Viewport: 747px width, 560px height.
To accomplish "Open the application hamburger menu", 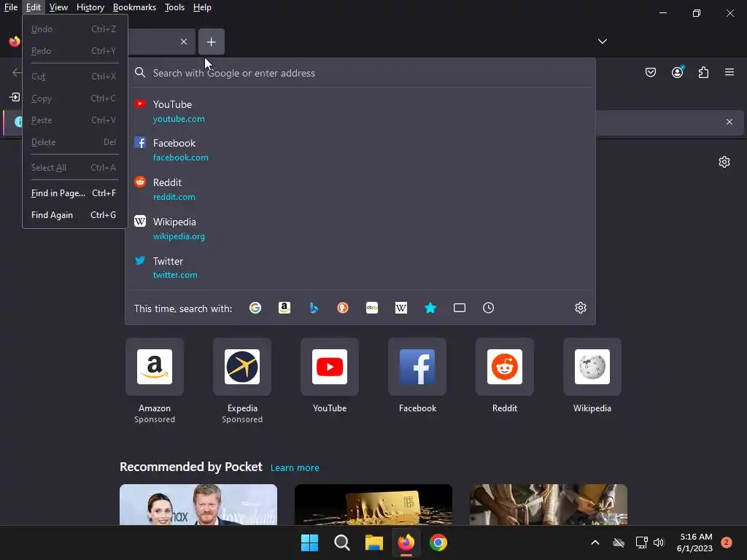I will click(729, 72).
